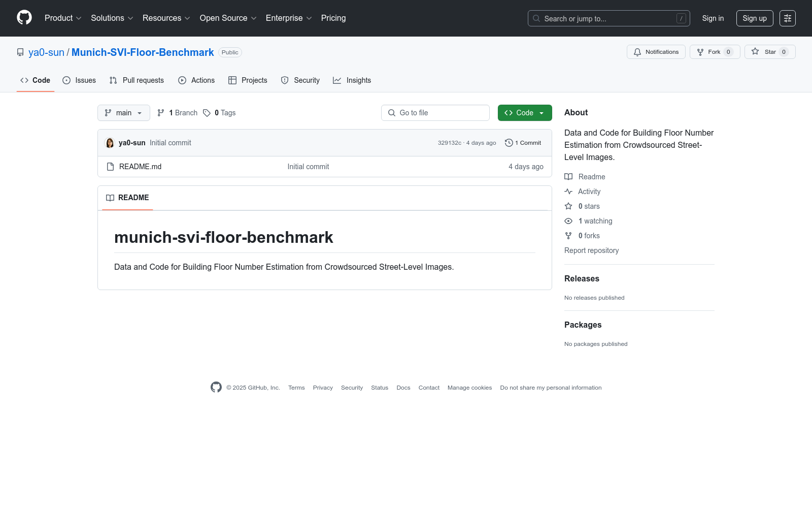812x508 pixels.
Task: Star the repository
Action: tap(770, 52)
